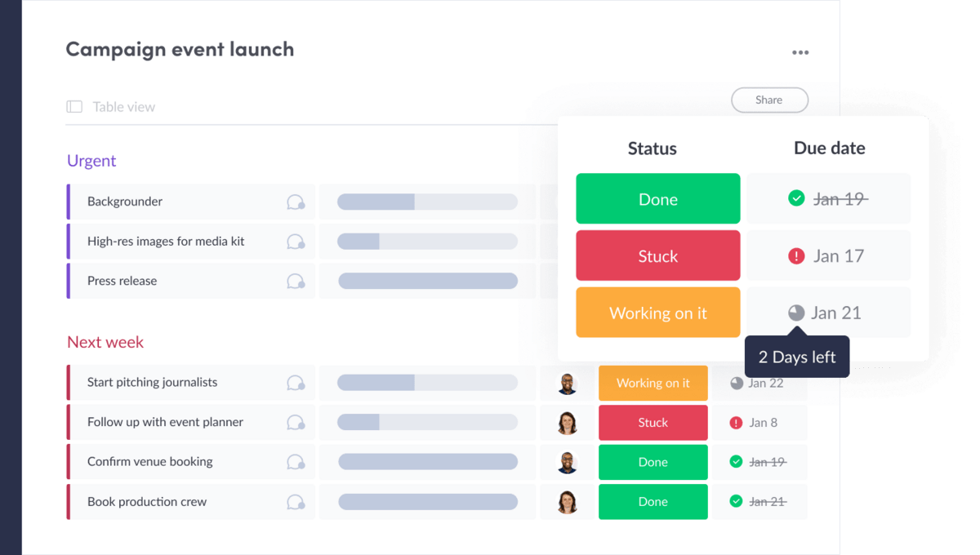This screenshot has height=555, width=980.
Task: Click the Share button
Action: [768, 100]
